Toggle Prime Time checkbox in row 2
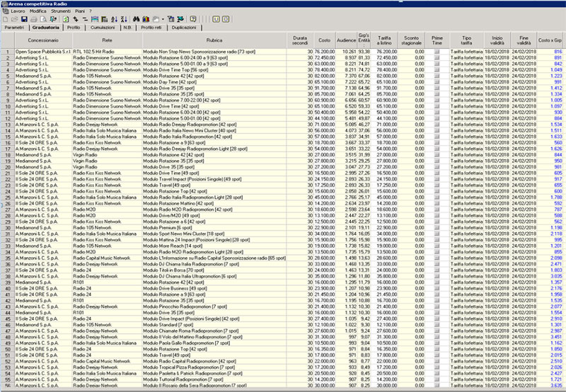The width and height of the screenshot is (566, 392). [x=437, y=58]
